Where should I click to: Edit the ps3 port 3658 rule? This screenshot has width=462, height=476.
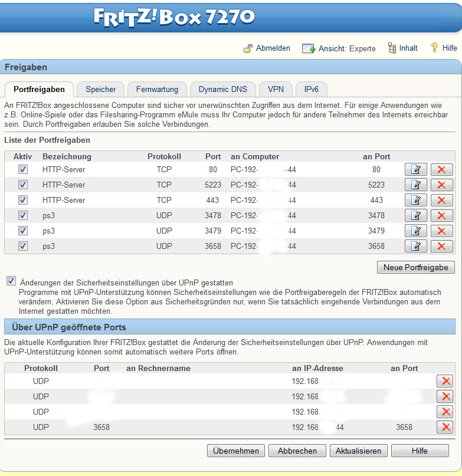pyautogui.click(x=416, y=246)
